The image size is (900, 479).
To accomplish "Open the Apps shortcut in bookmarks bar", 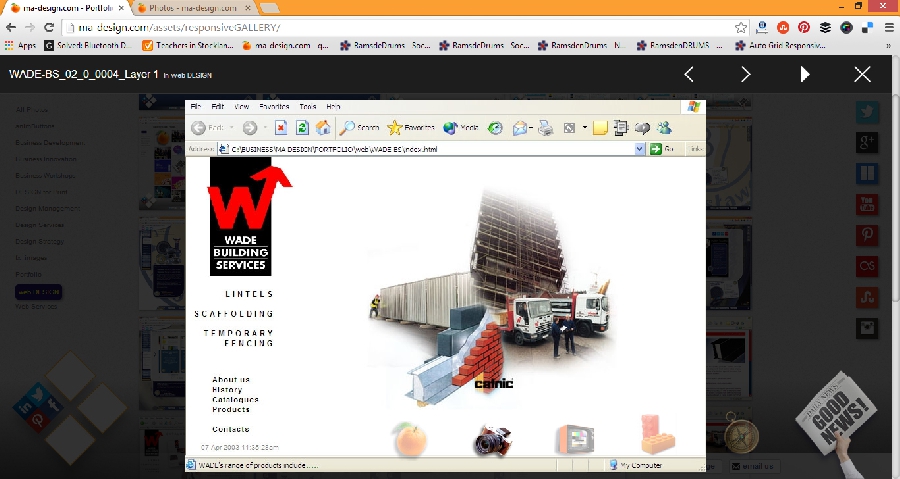I will point(20,45).
